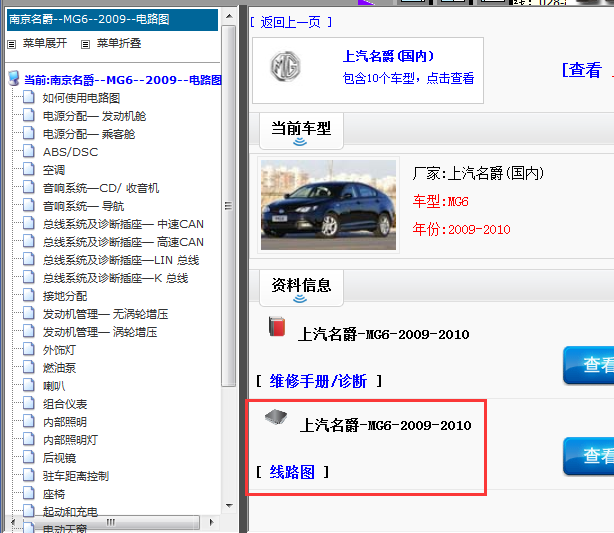This screenshot has width=614, height=533.
Task: Open ABS/DSC tree item
Action: 70,152
